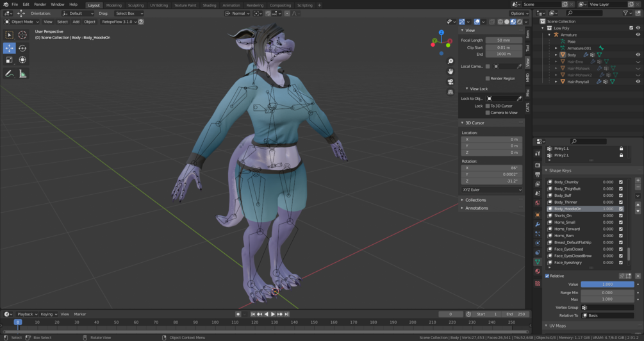Switch perspective/orthographic grid icon
This screenshot has width=644, height=341.
[x=450, y=92]
